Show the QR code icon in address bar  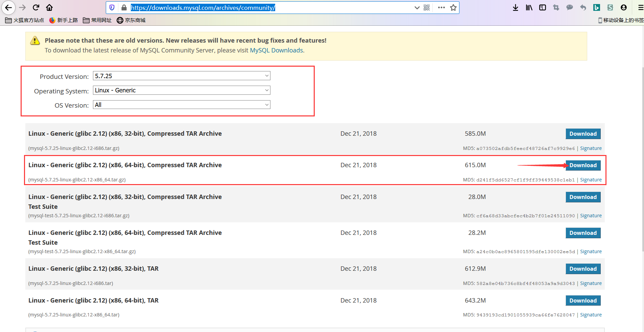[427, 7]
